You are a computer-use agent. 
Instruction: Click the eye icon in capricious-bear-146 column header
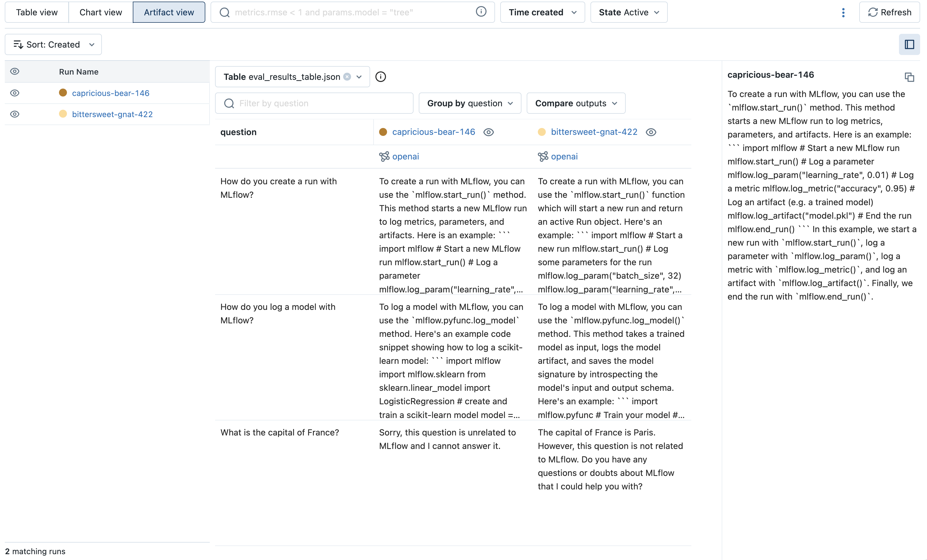point(488,132)
